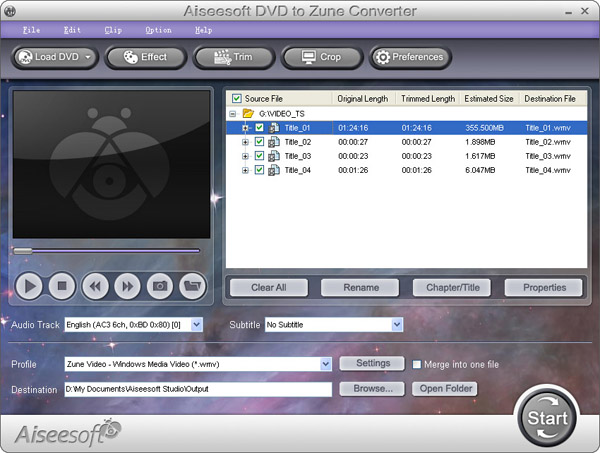Open Preferences gear button
The image size is (600, 453).
point(410,57)
